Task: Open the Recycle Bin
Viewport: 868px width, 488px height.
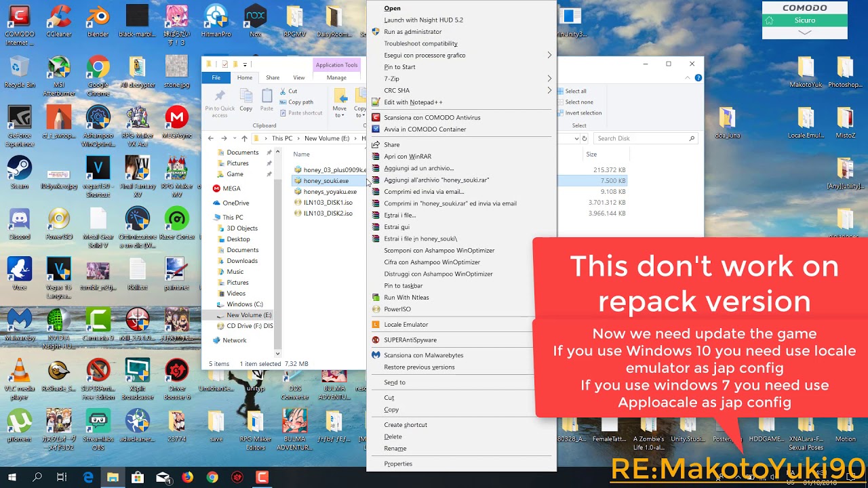Action: tap(19, 72)
